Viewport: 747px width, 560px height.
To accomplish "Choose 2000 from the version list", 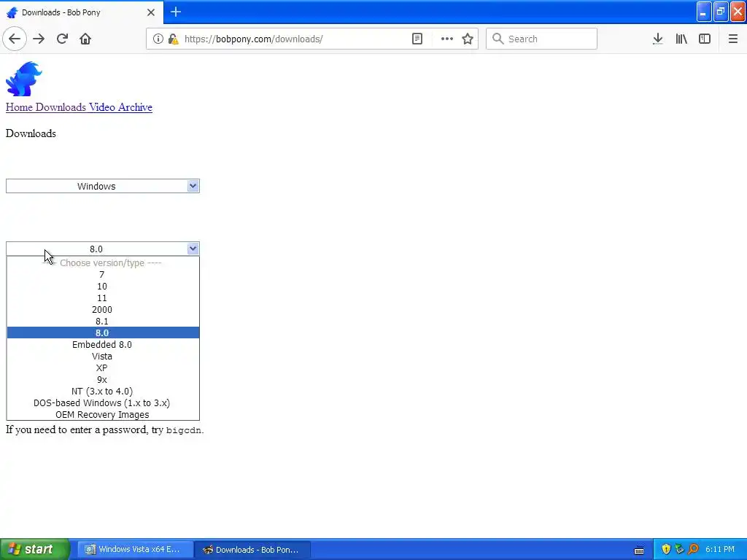I will [102, 309].
